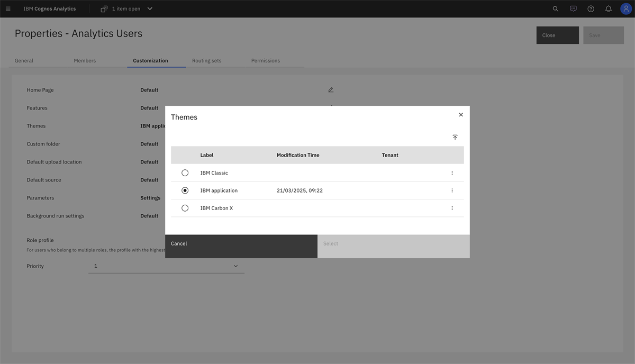Sort by the Modification Time column header

298,155
